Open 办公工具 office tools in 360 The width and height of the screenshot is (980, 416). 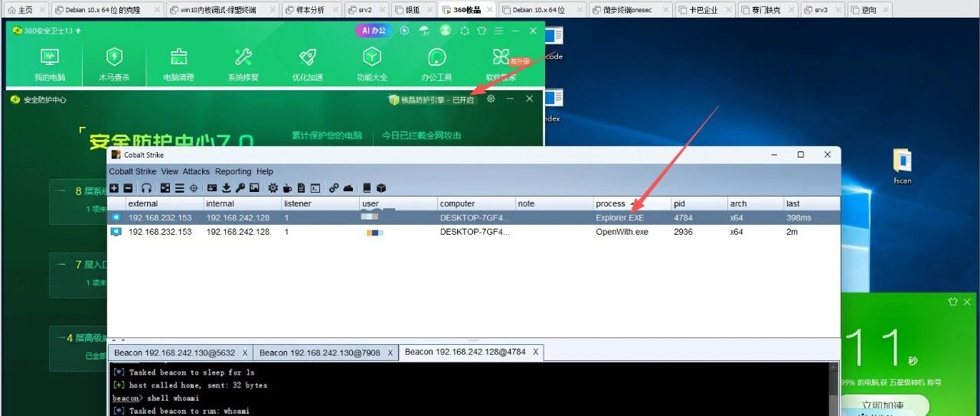pyautogui.click(x=436, y=65)
